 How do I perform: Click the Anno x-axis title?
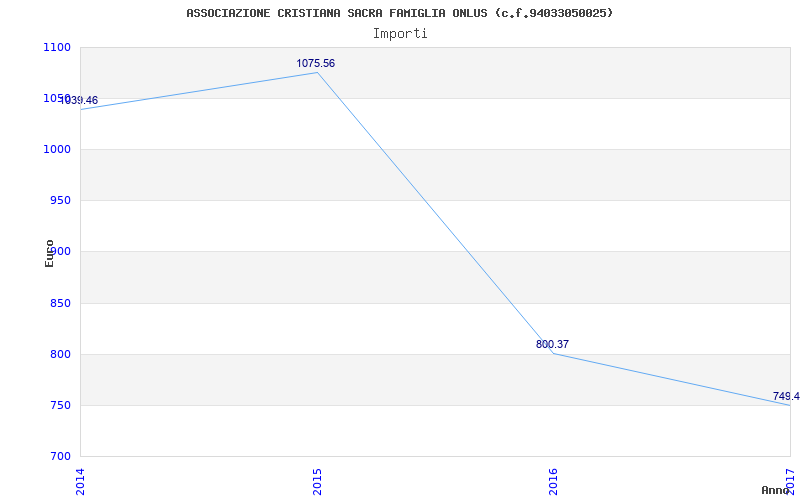click(774, 490)
